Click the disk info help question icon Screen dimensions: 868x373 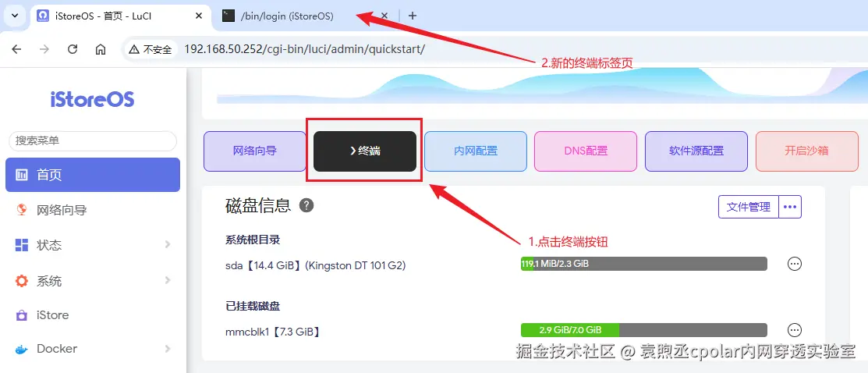[306, 206]
